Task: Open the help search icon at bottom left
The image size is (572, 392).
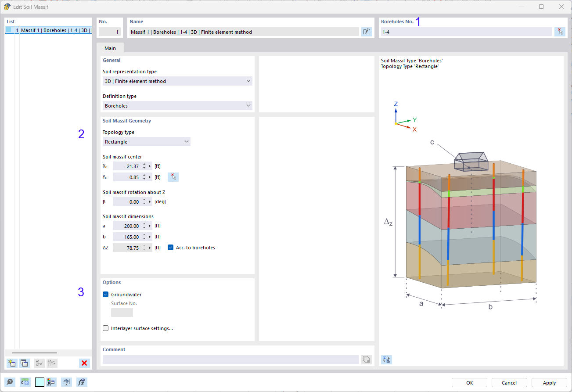Action: [10, 382]
